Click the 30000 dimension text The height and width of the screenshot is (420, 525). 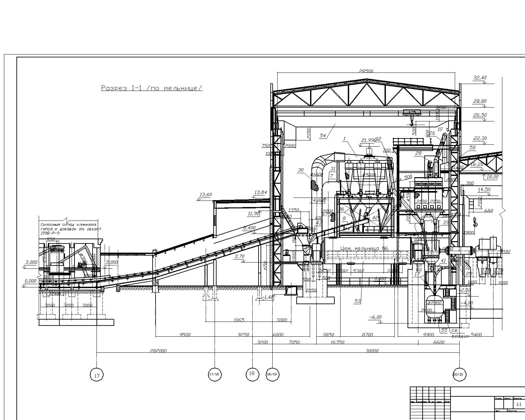click(x=372, y=351)
